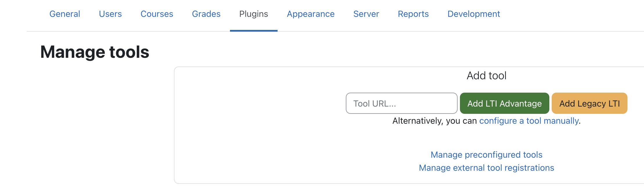
Task: Focus the Tool URL input field
Action: coord(402,103)
